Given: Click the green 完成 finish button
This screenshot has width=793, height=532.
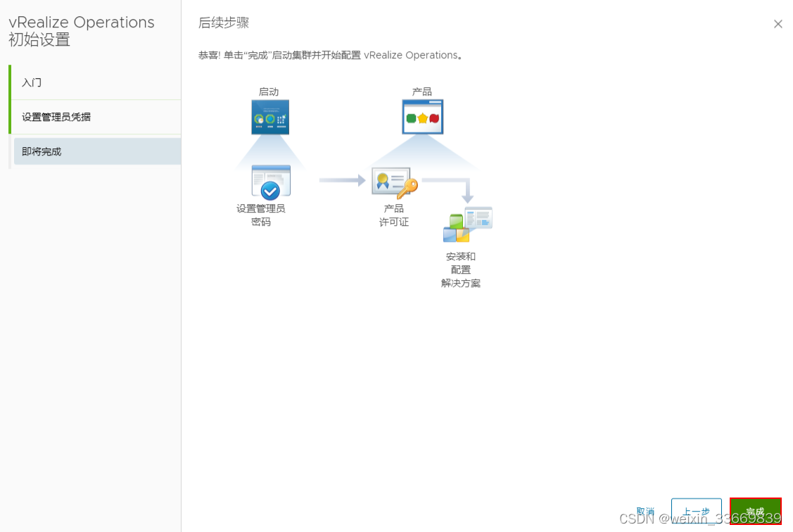Looking at the screenshot, I should pyautogui.click(x=756, y=511).
